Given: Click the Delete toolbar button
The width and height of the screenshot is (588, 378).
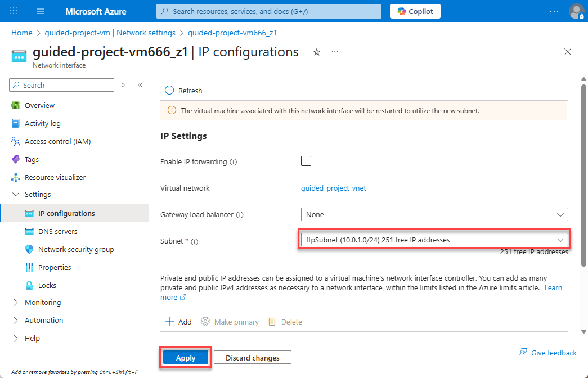Looking at the screenshot, I should [x=285, y=322].
